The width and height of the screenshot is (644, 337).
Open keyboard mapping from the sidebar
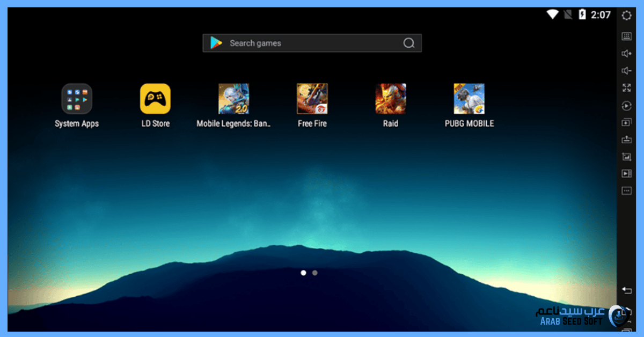[x=626, y=36]
